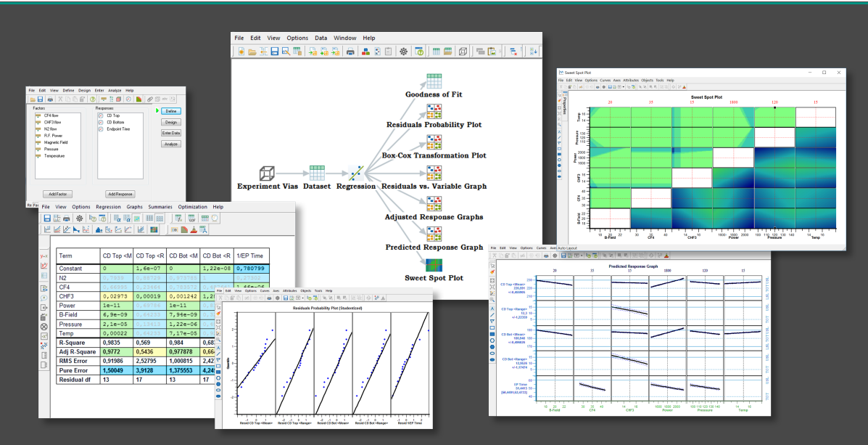Click the GOF table icon in the toolbar
Image resolution: width=868 pixels, height=445 pixels.
[x=192, y=218]
